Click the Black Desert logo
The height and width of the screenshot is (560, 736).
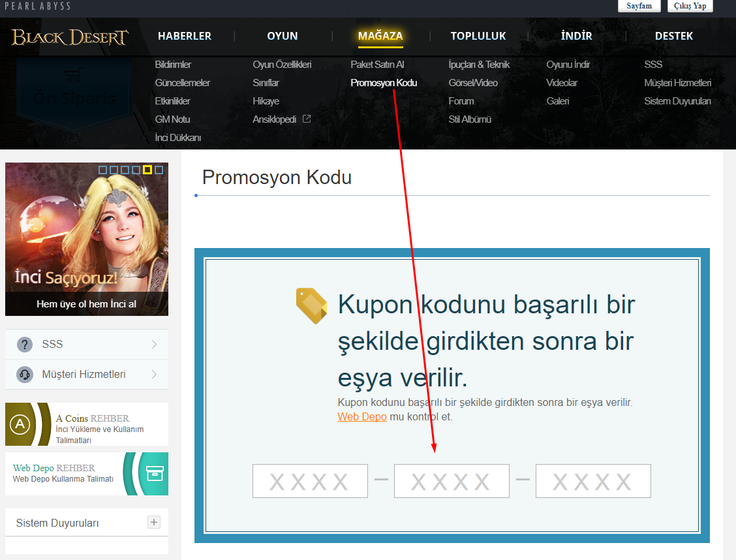[x=69, y=37]
